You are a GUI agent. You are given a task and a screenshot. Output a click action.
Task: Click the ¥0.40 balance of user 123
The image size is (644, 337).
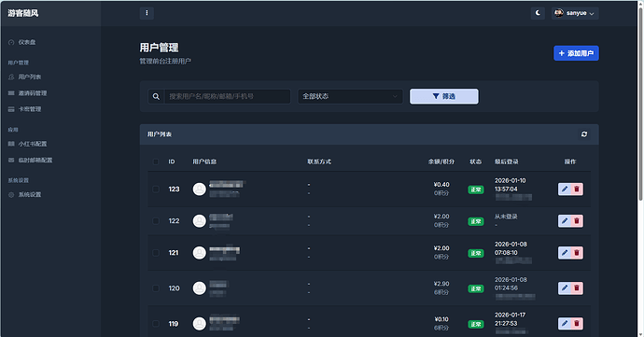click(x=441, y=185)
